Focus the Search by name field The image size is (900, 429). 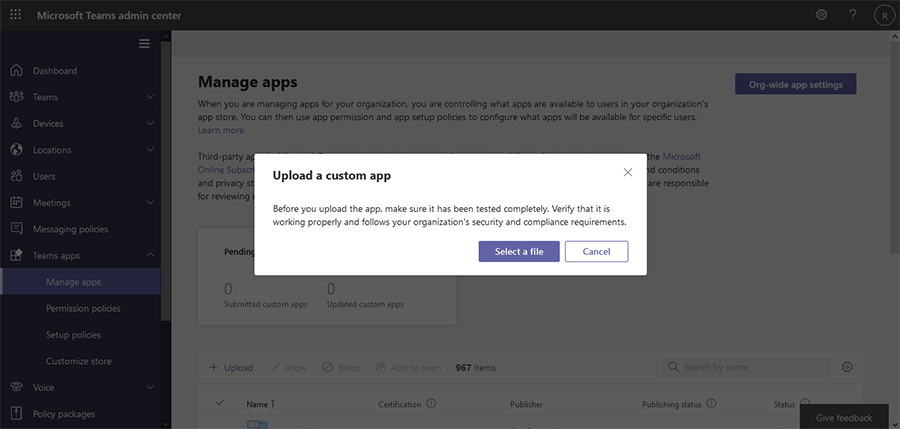point(746,367)
